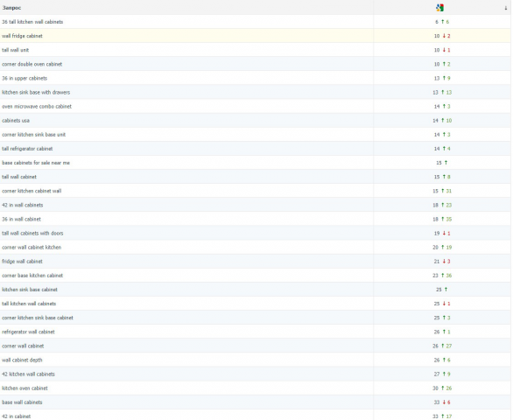Click position value for '36 in wall cabinet'
Viewport: 513px width, 420px height.
[x=435, y=219]
